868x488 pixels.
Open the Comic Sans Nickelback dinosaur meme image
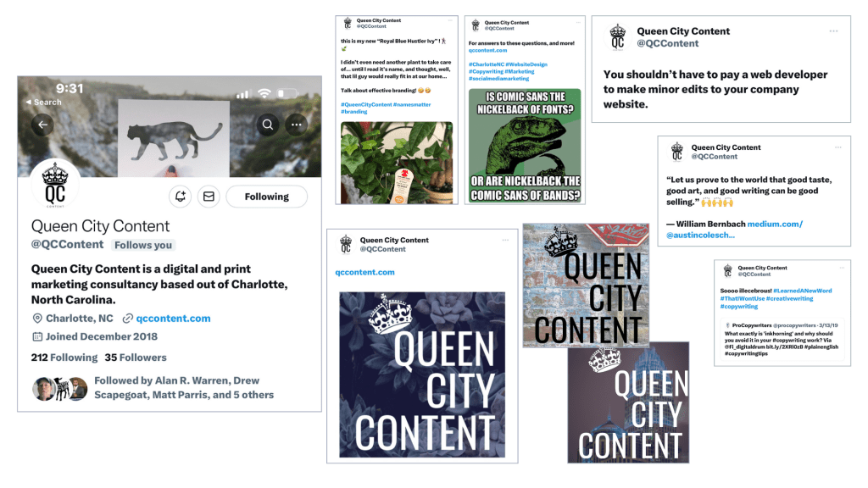(x=525, y=146)
